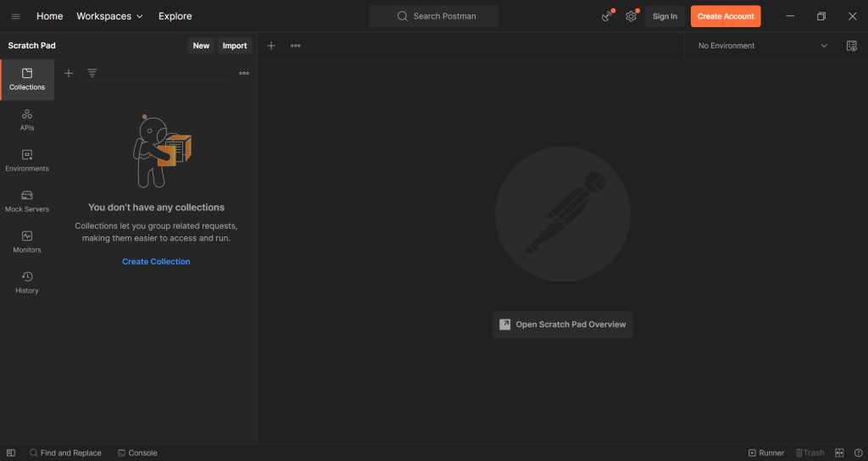868x461 pixels.
Task: Click the two-pane view layout icon
Action: click(x=839, y=453)
